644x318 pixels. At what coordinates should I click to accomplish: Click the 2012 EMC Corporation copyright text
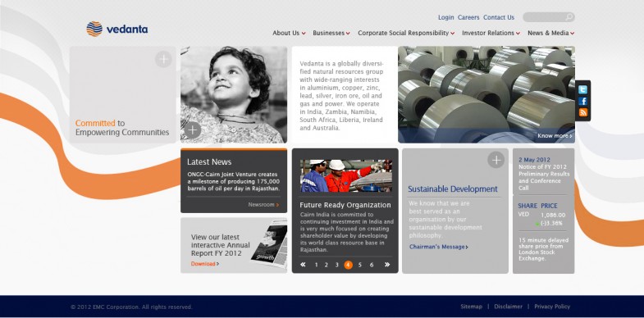[131, 307]
